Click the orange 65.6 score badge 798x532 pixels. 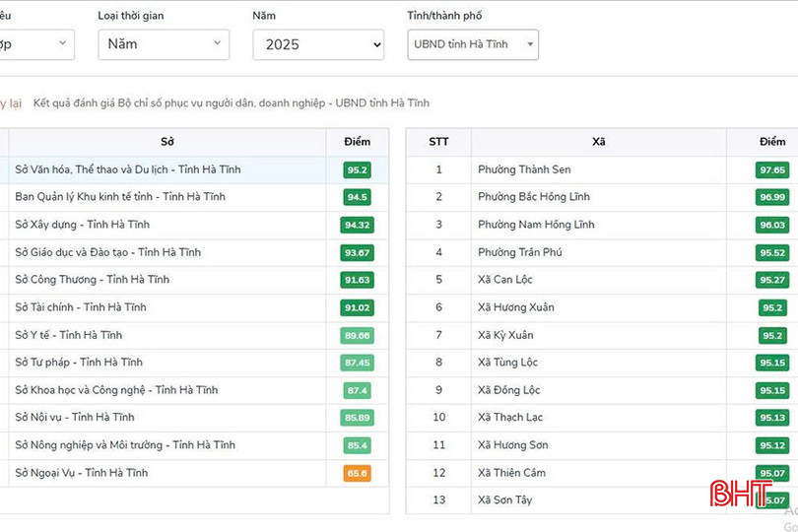[x=357, y=473]
